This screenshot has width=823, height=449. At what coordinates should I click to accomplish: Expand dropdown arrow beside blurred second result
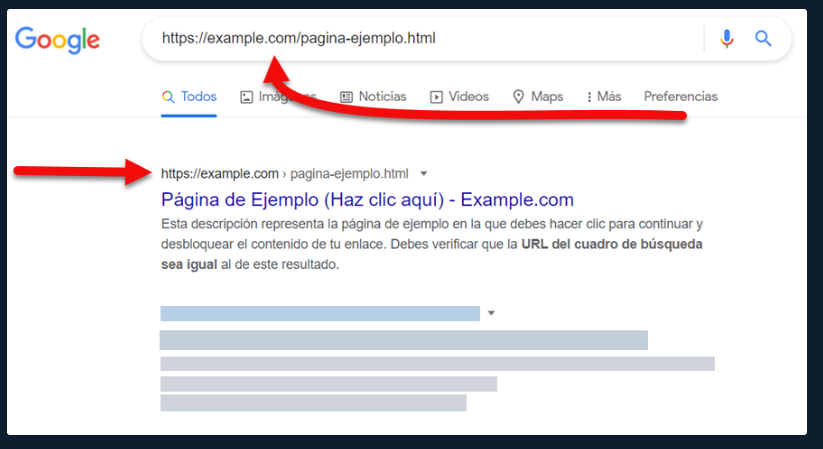click(x=491, y=313)
